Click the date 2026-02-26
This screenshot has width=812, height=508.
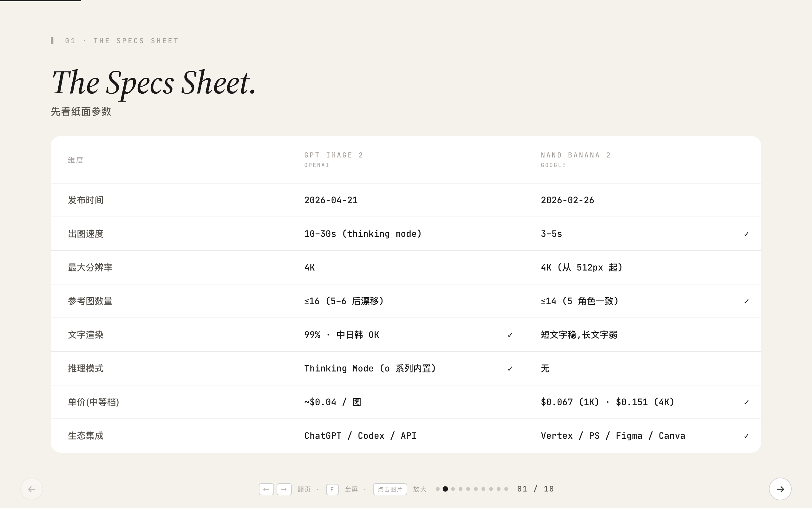pos(567,200)
